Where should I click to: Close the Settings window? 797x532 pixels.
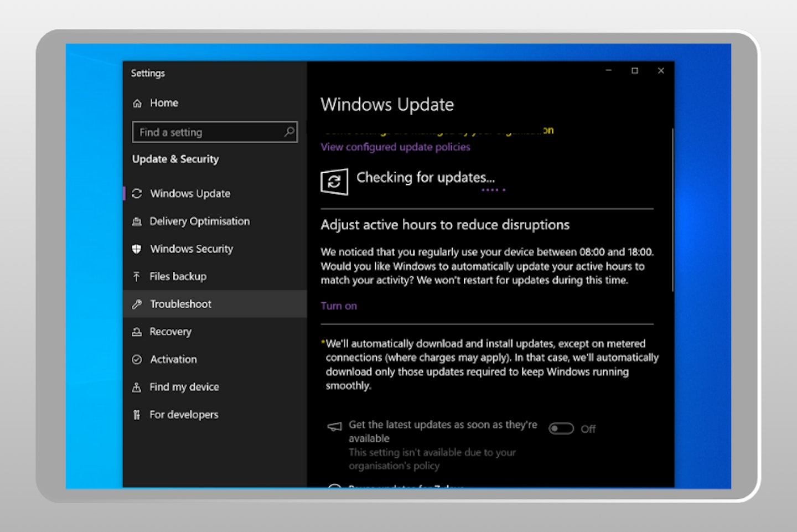pyautogui.click(x=661, y=70)
